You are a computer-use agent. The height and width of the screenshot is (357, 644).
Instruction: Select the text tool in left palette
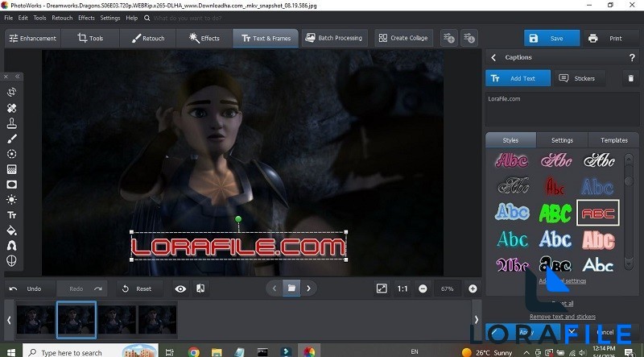coord(11,215)
